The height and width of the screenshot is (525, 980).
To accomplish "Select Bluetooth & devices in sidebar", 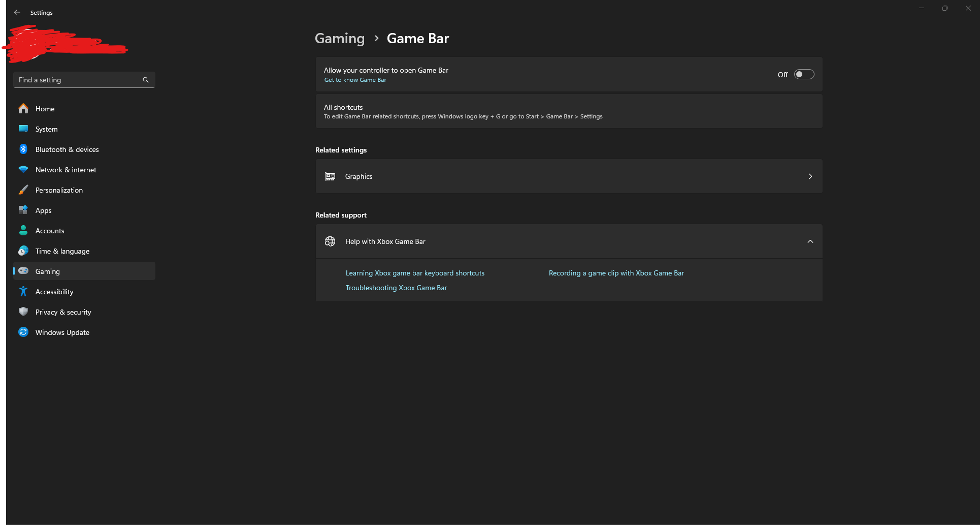I will 84,149.
